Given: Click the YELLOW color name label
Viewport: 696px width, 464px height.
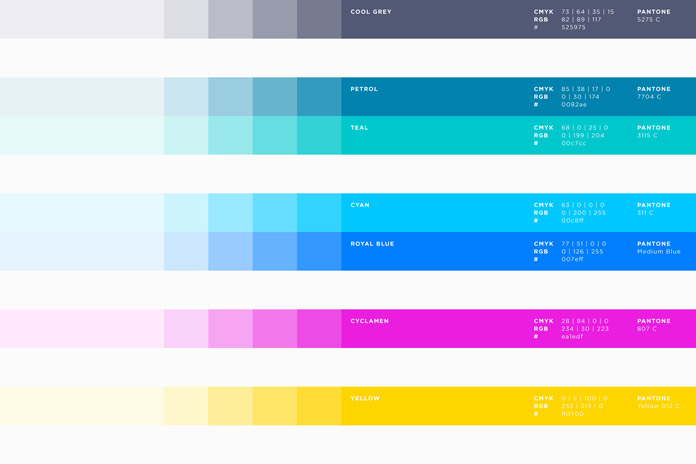Looking at the screenshot, I should click(x=365, y=398).
